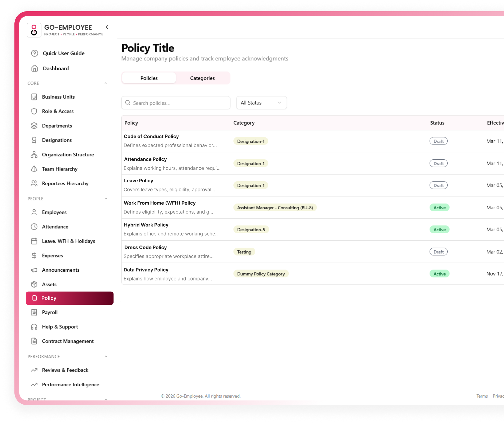Image resolution: width=504 pixels, height=423 pixels.
Task: Open the Quick User Guide question icon
Action: (x=34, y=53)
